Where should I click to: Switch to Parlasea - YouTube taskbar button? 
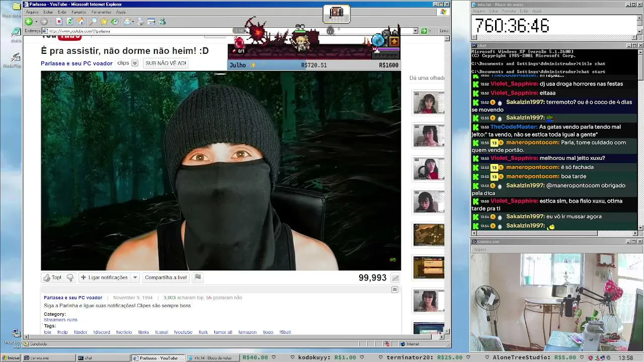pyautogui.click(x=157, y=358)
